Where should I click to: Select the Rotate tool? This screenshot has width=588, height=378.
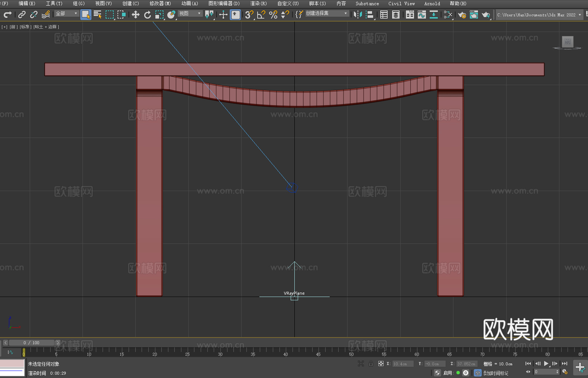pyautogui.click(x=148, y=14)
